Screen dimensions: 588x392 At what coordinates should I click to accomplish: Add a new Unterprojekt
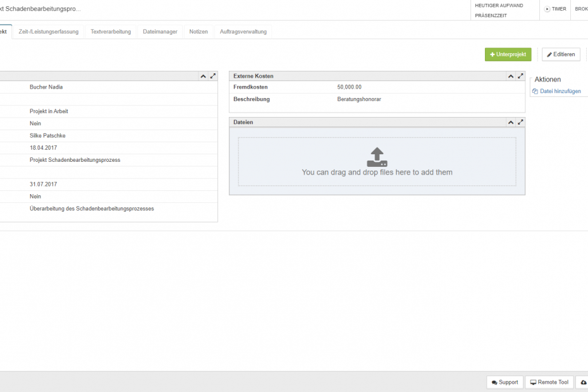tap(508, 54)
